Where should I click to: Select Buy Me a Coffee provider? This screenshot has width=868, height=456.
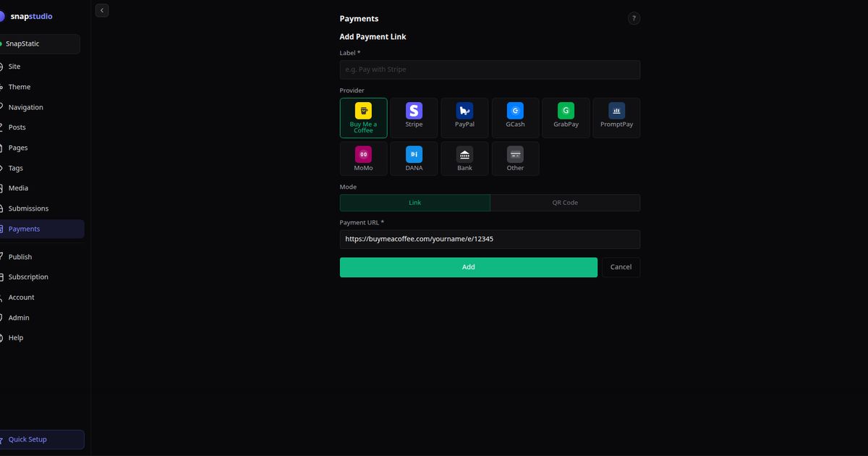[x=363, y=118]
